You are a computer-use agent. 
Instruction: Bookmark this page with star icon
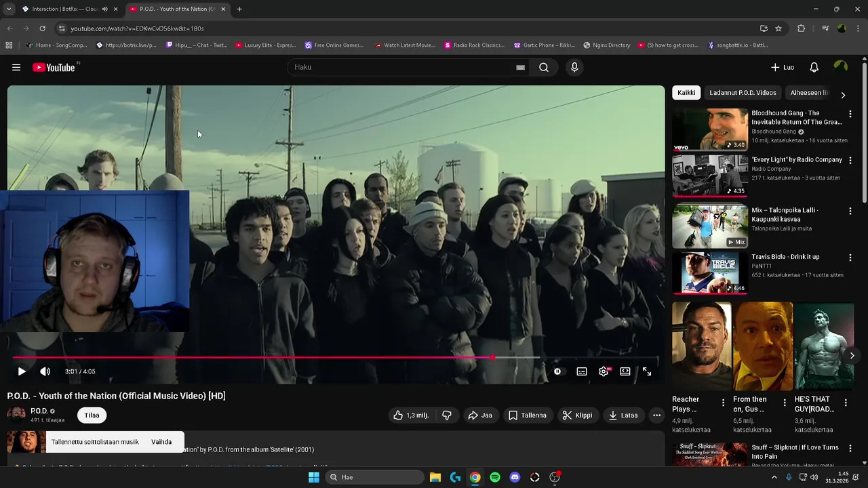778,28
